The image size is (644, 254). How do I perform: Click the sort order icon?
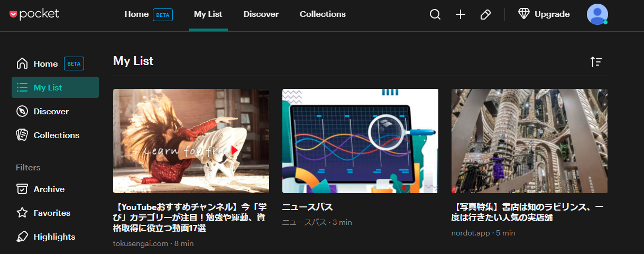[596, 61]
